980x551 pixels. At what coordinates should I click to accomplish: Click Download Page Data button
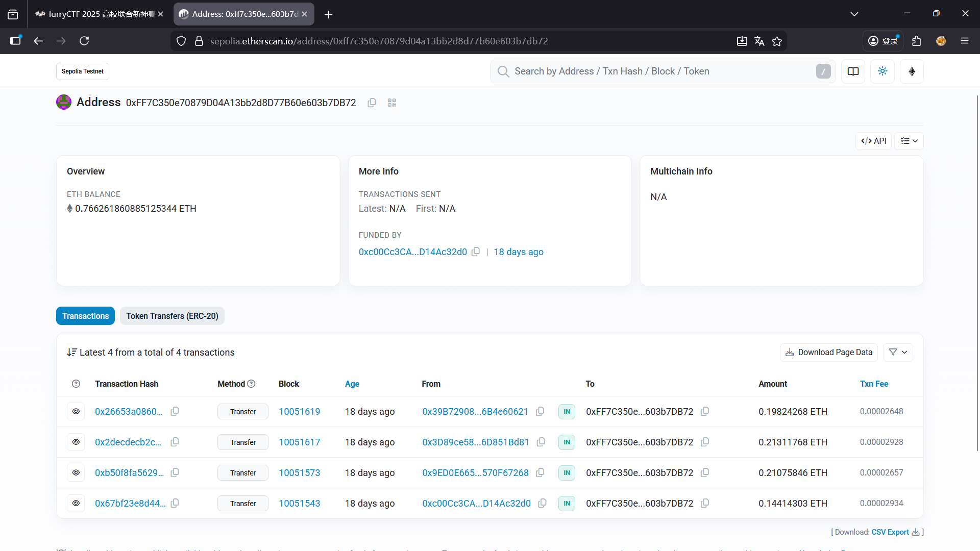(x=828, y=352)
